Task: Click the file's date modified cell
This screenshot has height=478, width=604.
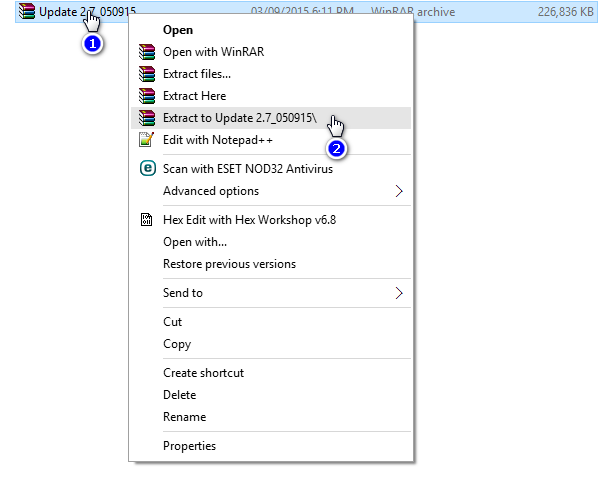Action: (x=302, y=11)
